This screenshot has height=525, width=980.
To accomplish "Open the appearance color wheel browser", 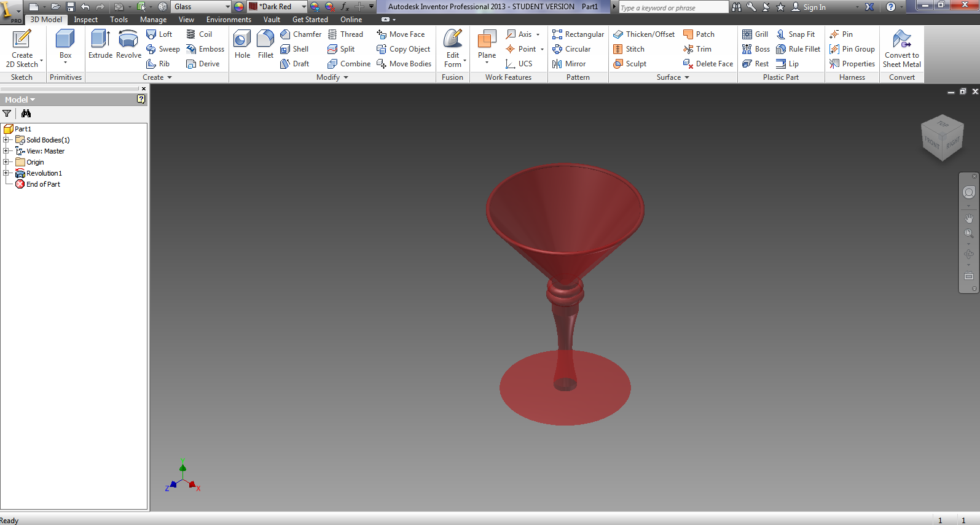I will point(239,7).
